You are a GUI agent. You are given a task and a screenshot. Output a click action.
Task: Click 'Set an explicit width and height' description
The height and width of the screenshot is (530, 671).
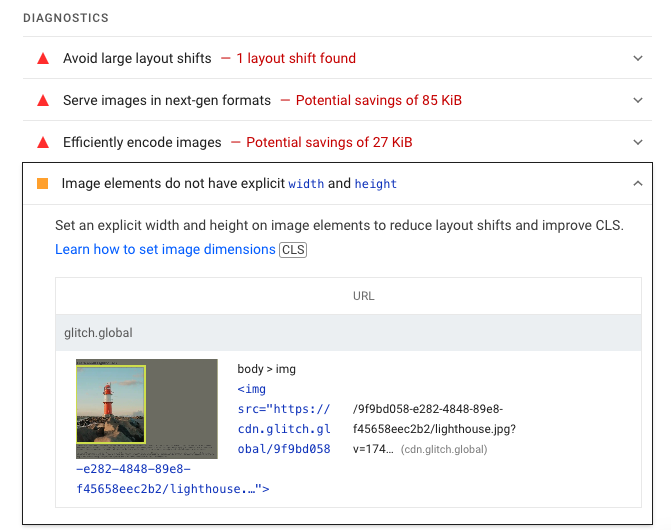pyautogui.click(x=339, y=225)
